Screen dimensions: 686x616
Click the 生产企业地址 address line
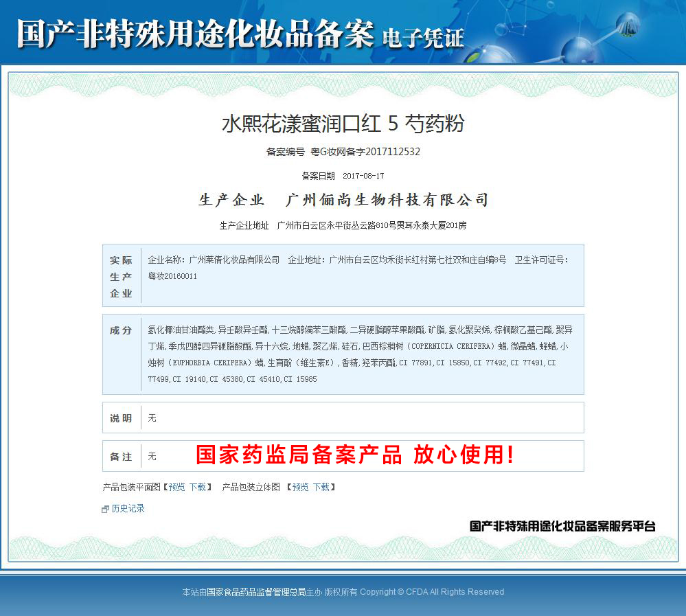pyautogui.click(x=343, y=225)
